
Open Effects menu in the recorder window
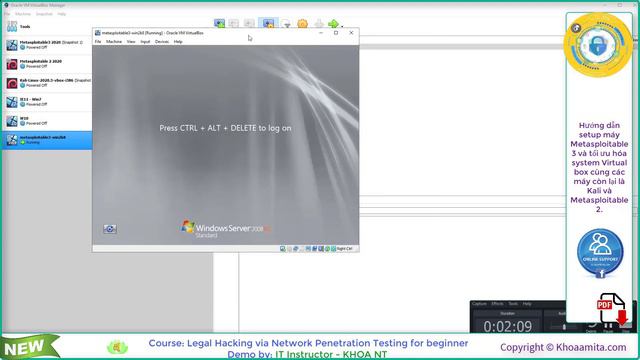(x=497, y=304)
